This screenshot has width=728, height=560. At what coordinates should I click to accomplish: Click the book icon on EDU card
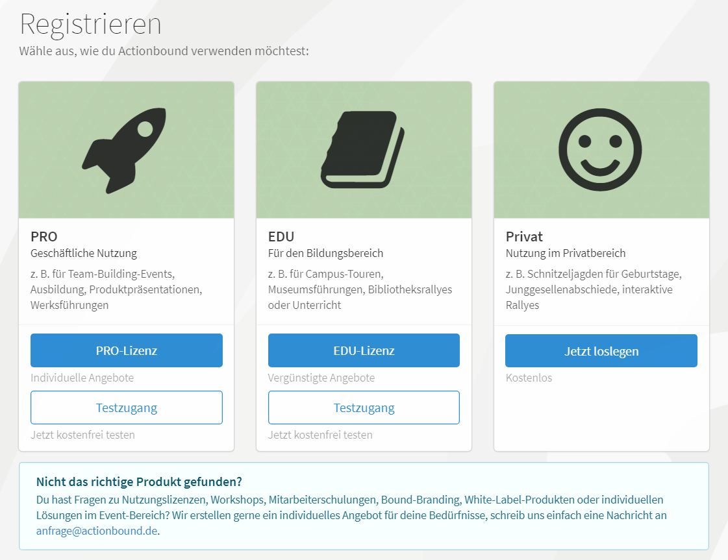(362, 149)
